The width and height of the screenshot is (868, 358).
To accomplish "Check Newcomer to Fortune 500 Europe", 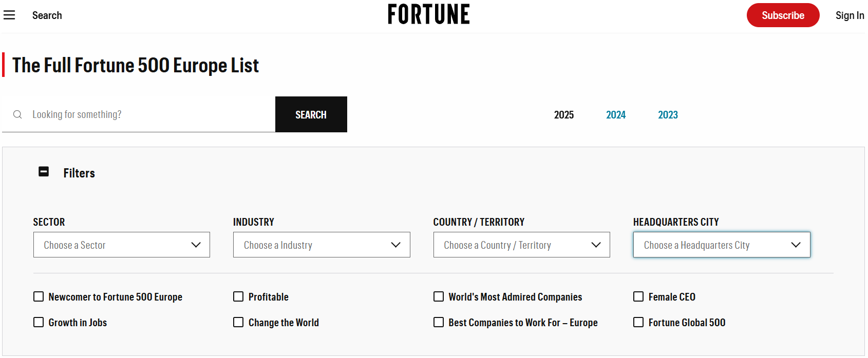I will click(x=39, y=296).
